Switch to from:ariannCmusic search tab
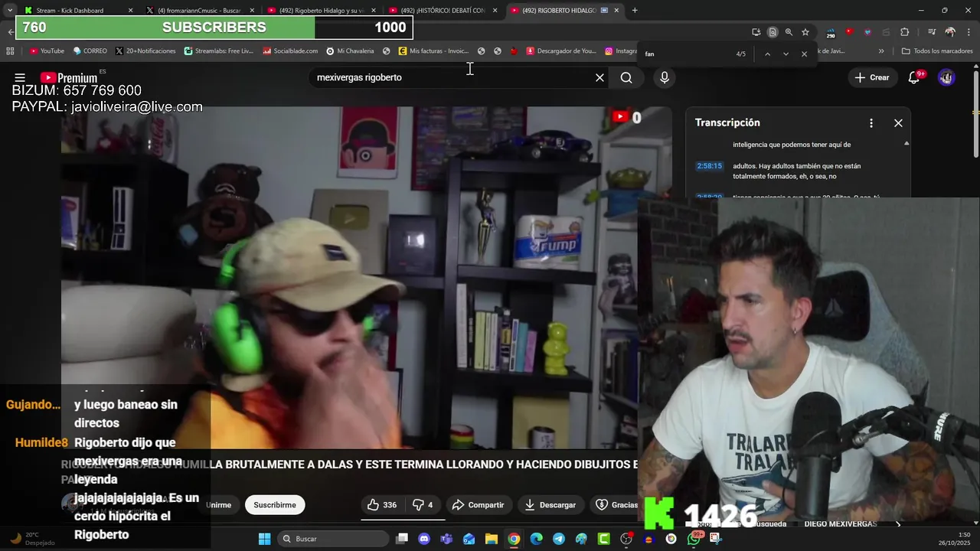The image size is (980, 551). coord(199,11)
